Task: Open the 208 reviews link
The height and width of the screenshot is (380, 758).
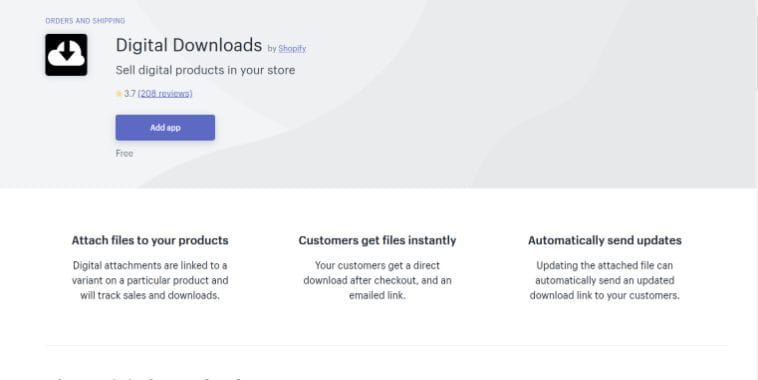Action: tap(165, 94)
